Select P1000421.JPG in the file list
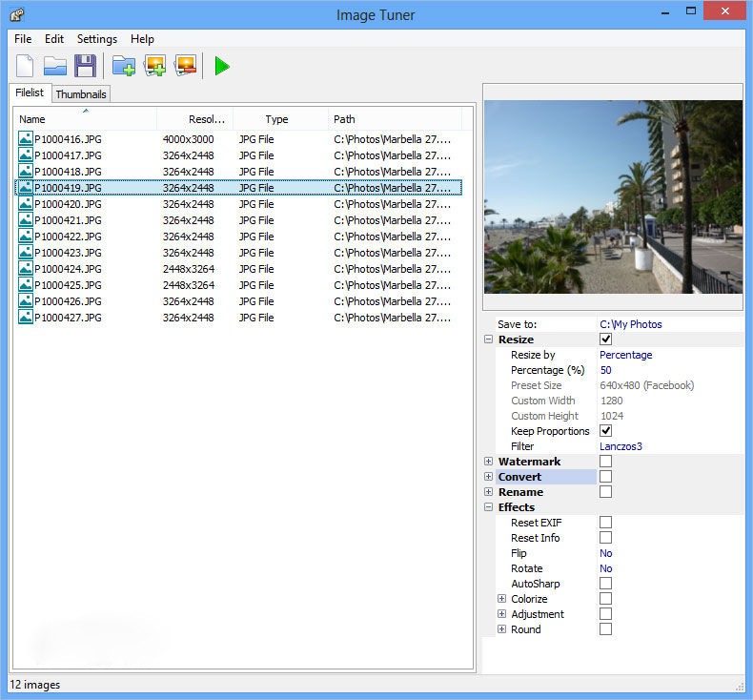The height and width of the screenshot is (700, 753). pos(68,220)
